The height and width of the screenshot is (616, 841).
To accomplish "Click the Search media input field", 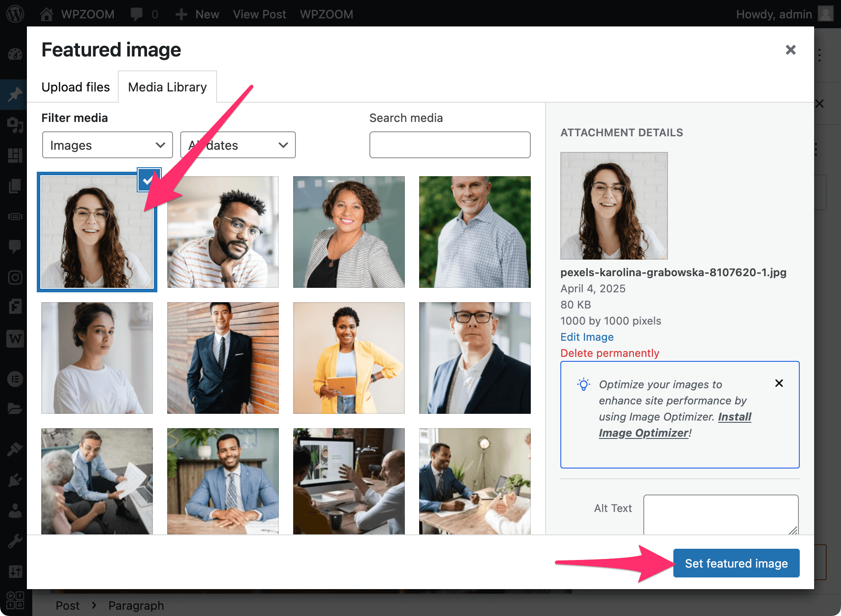I will click(x=450, y=145).
